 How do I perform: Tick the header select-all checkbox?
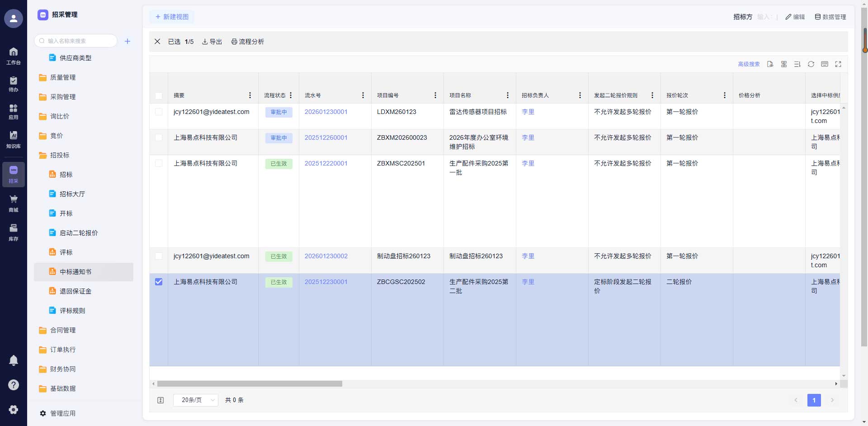click(159, 96)
